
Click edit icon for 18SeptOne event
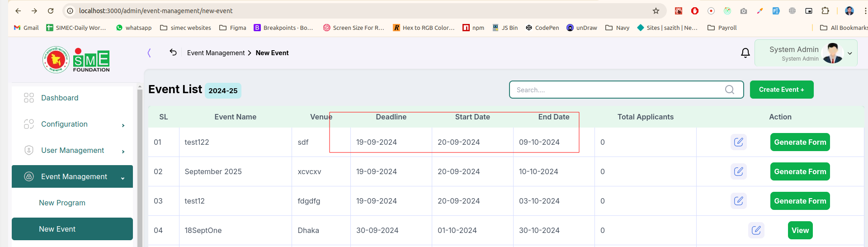coord(756,230)
